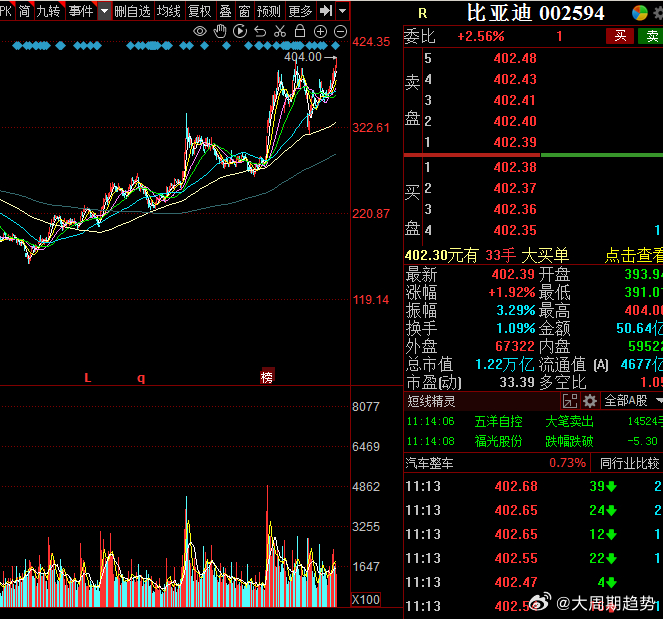Toggle 均线 moving averages
This screenshot has height=619, width=663.
click(168, 11)
